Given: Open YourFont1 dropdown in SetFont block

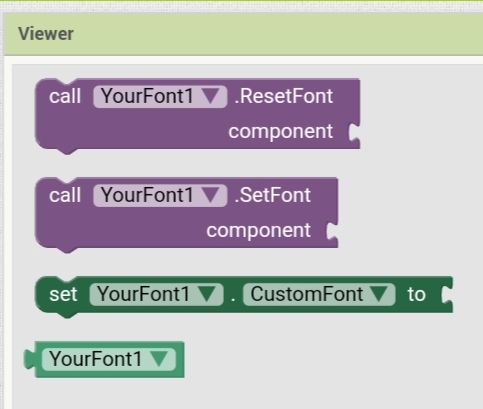Looking at the screenshot, I should pos(160,195).
